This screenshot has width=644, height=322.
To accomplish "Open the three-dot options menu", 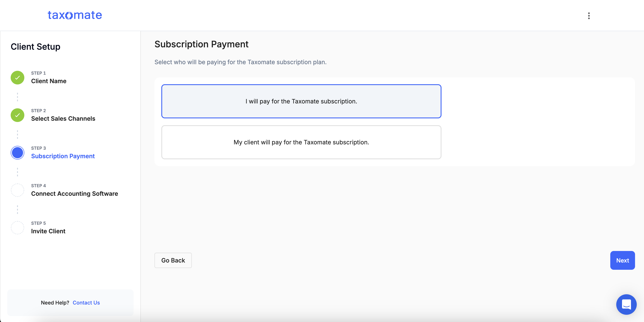I will pyautogui.click(x=589, y=16).
